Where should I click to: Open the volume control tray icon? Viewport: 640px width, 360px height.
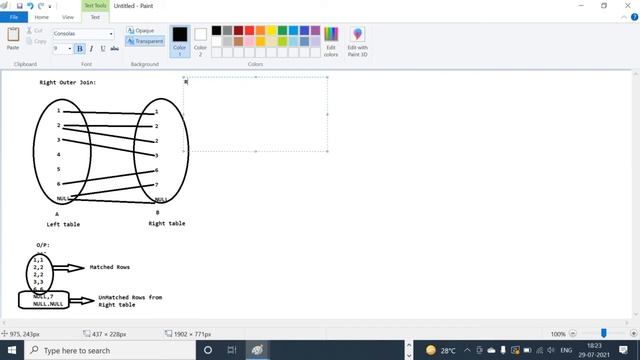click(x=551, y=350)
